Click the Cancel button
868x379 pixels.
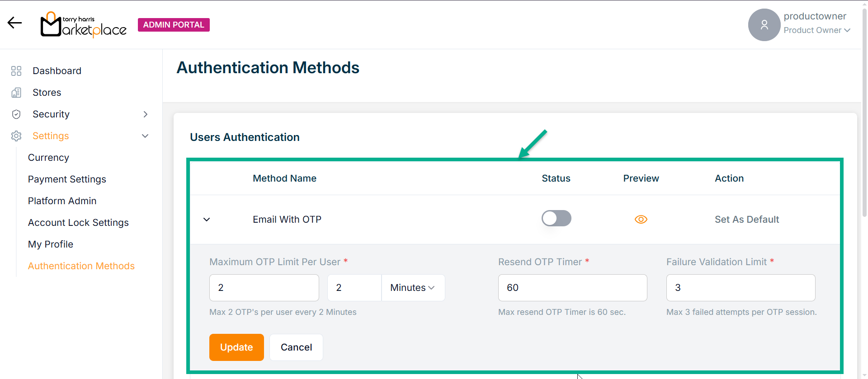point(296,347)
